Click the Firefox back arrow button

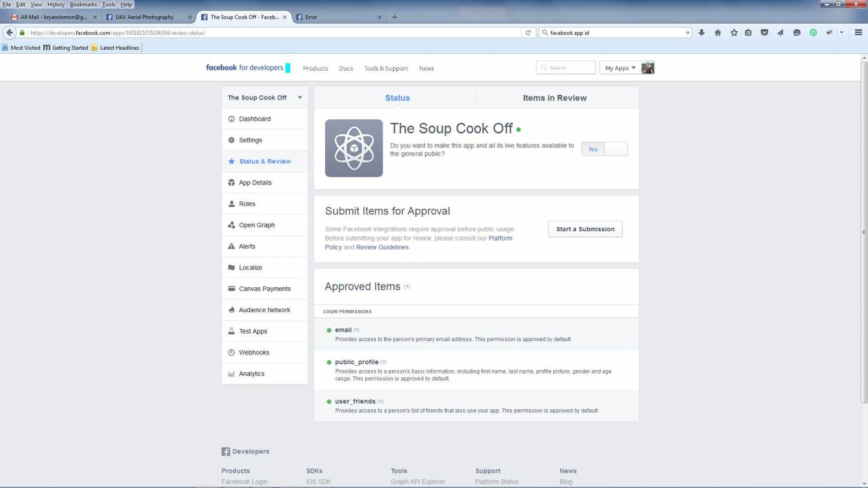click(9, 32)
